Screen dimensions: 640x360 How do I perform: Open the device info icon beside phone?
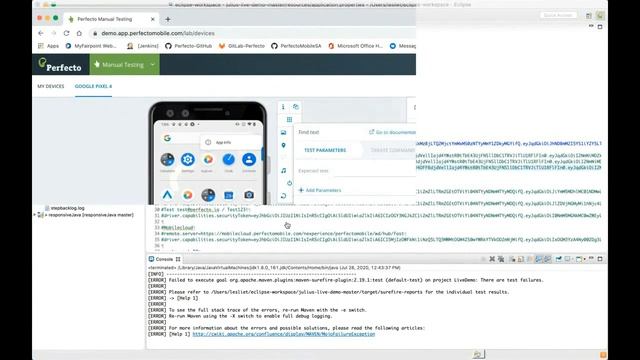283,107
